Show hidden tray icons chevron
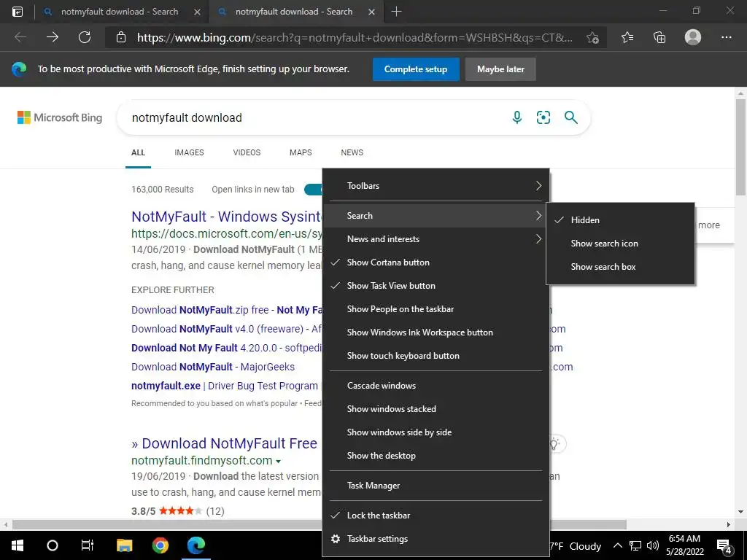Viewport: 747px width, 560px height. (617, 545)
